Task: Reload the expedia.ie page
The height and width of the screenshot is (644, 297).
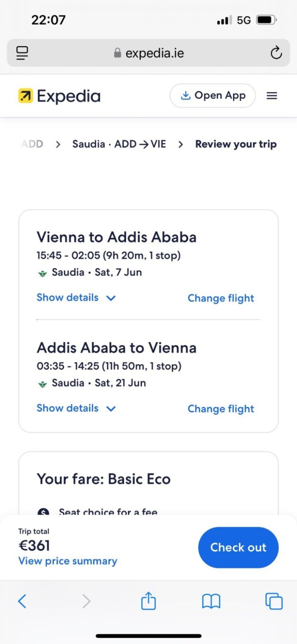Action: point(276,53)
